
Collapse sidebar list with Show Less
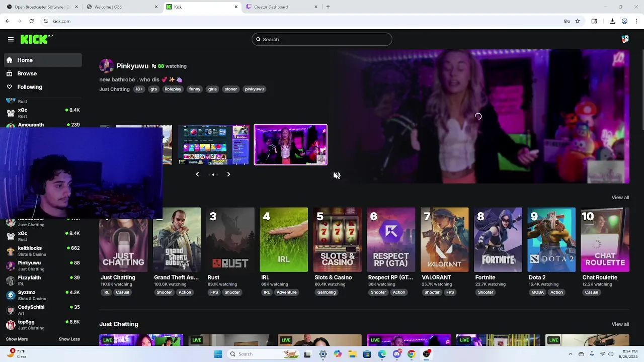(x=69, y=339)
